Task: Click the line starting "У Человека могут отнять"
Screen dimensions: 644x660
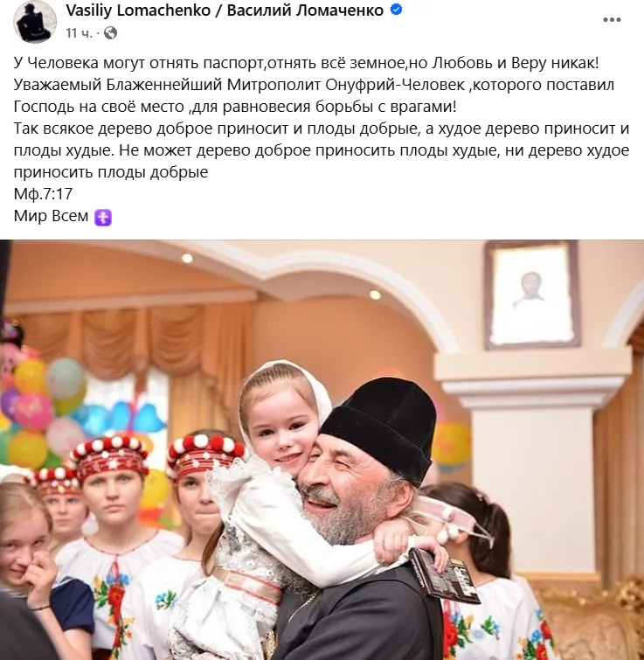Action: (x=306, y=63)
